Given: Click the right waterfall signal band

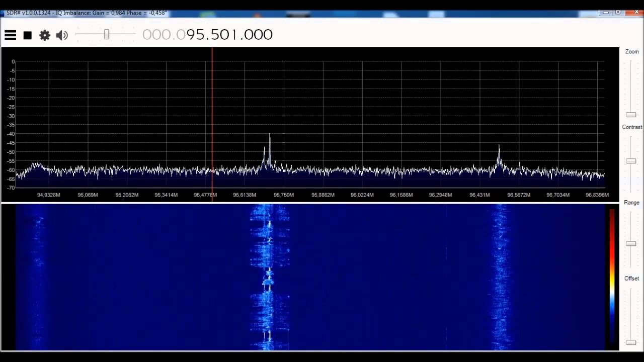Looking at the screenshot, I should pyautogui.click(x=501, y=277).
